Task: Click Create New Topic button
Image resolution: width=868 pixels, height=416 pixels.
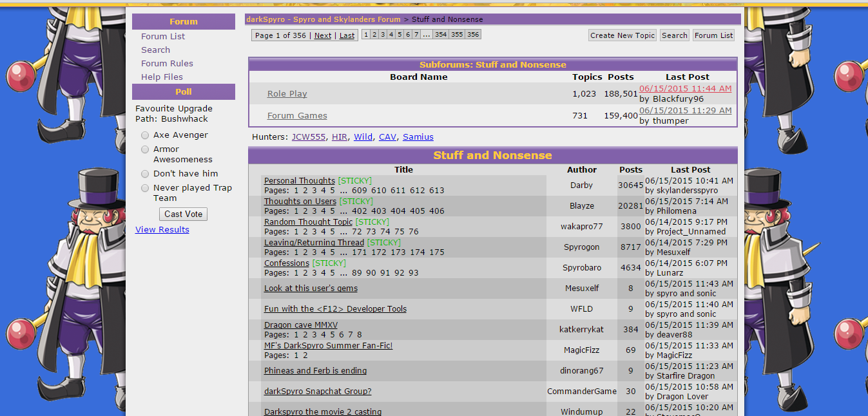Action: [x=622, y=35]
